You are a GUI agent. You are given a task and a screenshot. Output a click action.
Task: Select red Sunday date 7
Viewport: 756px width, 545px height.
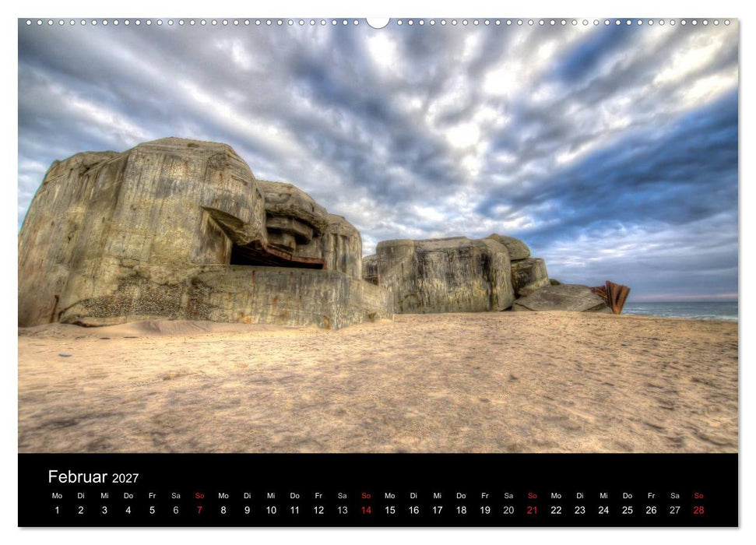coord(199,510)
